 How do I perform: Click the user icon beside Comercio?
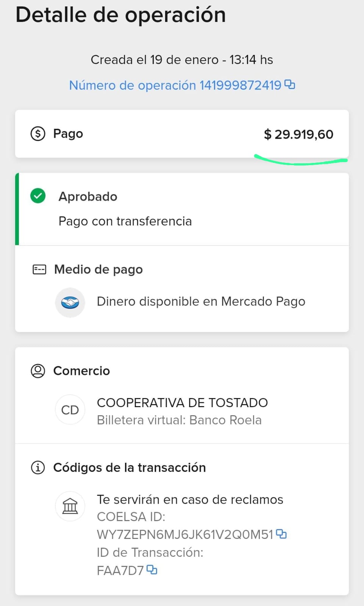point(38,371)
